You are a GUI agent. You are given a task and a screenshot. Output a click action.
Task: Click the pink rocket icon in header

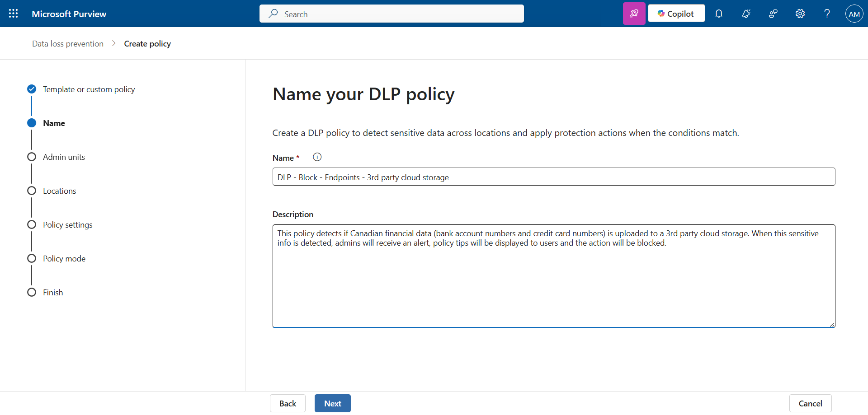point(634,14)
